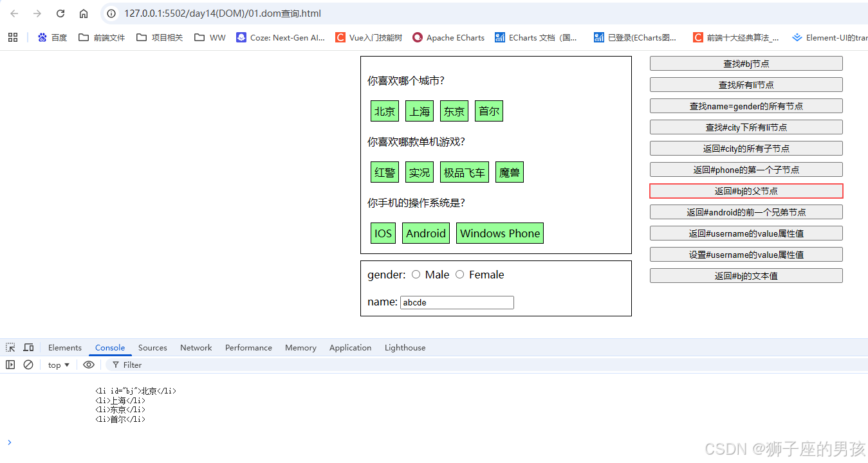Open the top JavaScript context dropdown
The width and height of the screenshot is (868, 463).
pos(59,365)
